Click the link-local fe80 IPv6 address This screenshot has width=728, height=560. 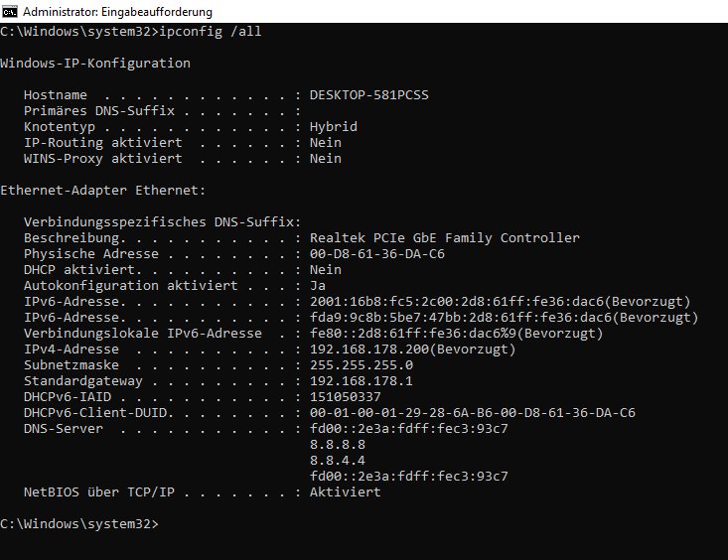coord(456,334)
